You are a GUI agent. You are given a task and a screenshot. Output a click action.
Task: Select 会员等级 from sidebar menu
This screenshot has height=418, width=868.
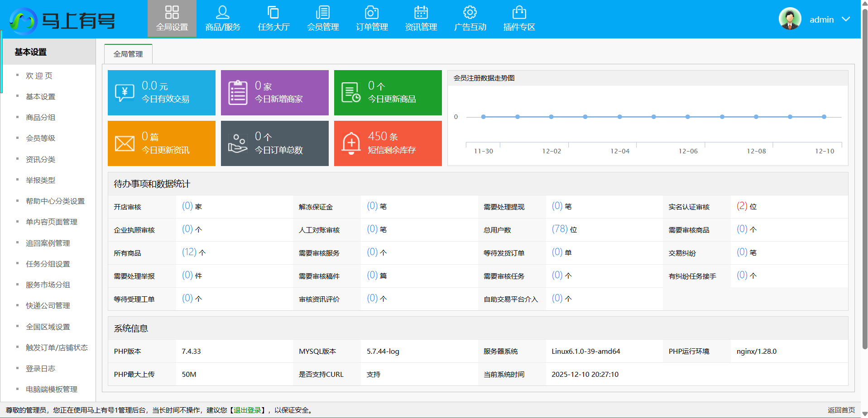coord(40,138)
